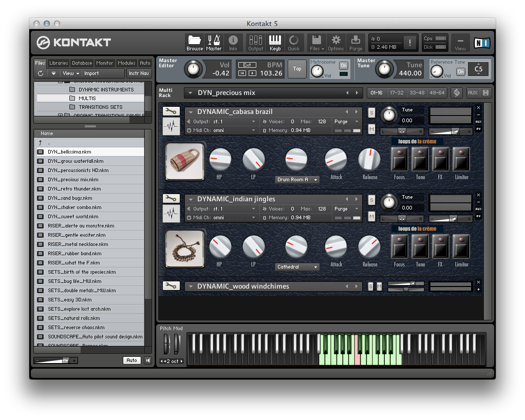
Task: Remove indian jingles instrument with X
Action: [x=478, y=195]
